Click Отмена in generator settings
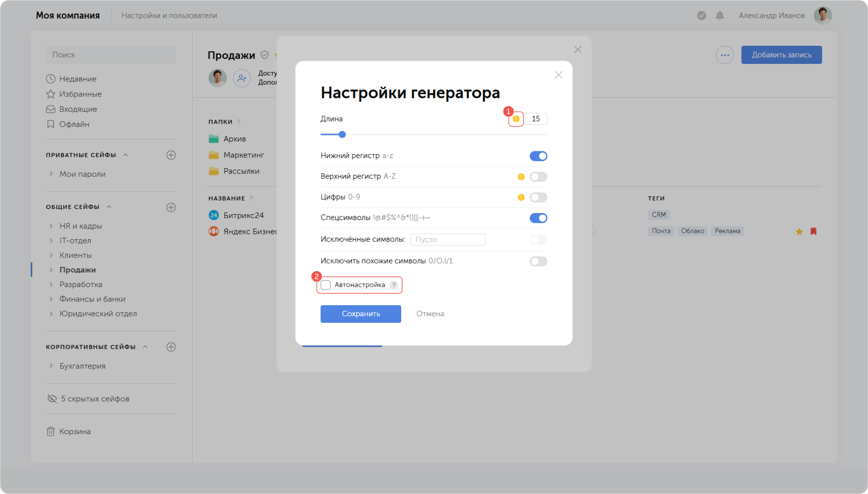 tap(430, 314)
